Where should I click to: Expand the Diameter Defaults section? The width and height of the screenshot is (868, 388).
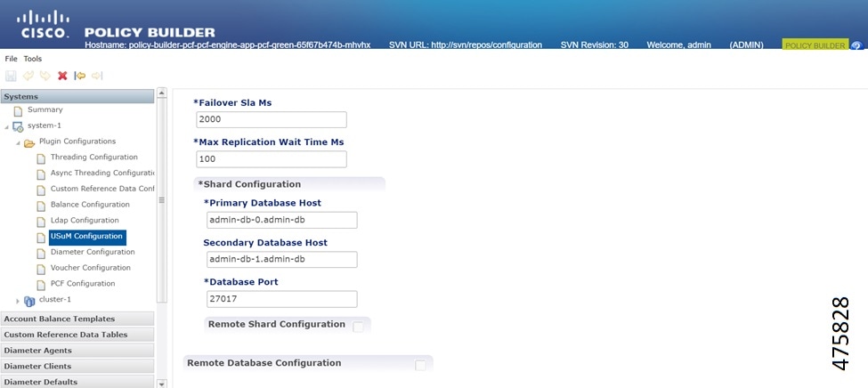[x=77, y=382]
